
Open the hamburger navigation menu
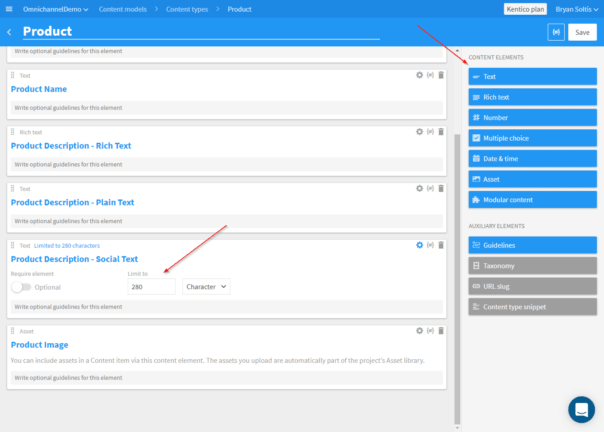click(x=9, y=9)
